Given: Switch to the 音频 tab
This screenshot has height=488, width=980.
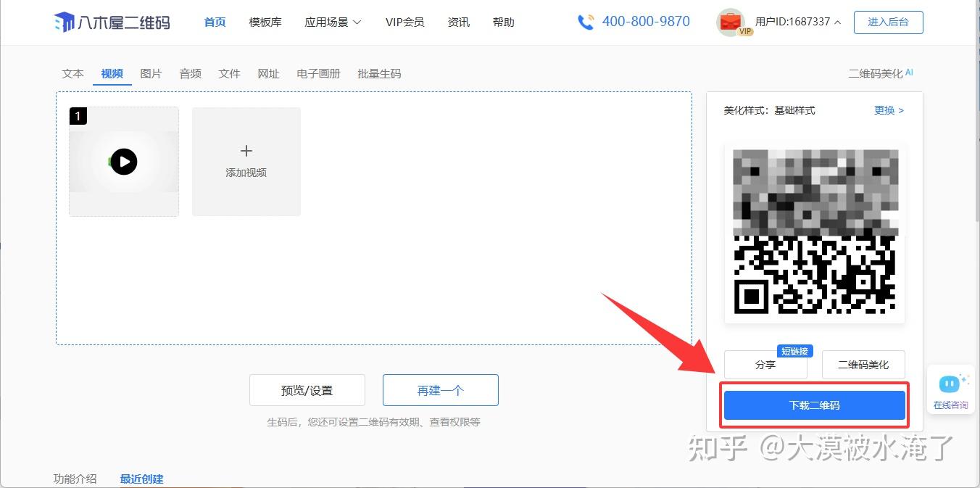Looking at the screenshot, I should (x=190, y=74).
